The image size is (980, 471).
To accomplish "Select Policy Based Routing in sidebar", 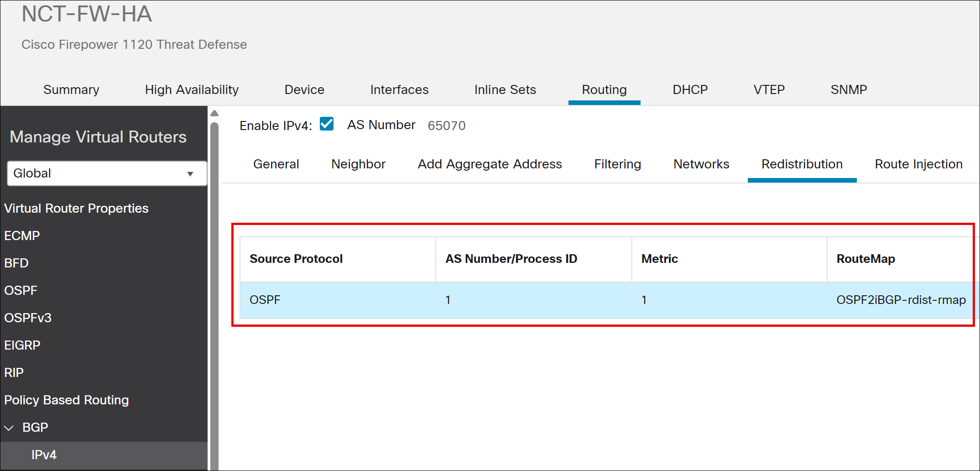I will coord(67,400).
